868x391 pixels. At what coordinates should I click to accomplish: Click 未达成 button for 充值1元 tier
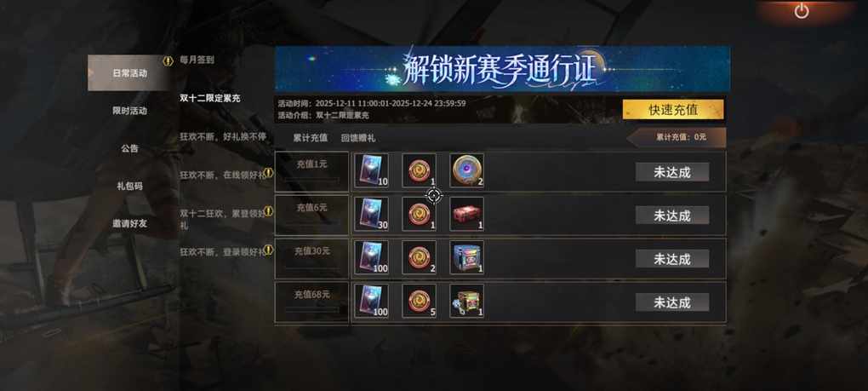(x=672, y=172)
